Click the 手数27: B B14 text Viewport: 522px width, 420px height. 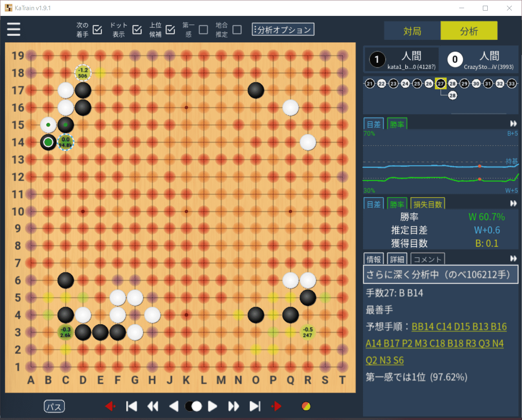coord(394,293)
